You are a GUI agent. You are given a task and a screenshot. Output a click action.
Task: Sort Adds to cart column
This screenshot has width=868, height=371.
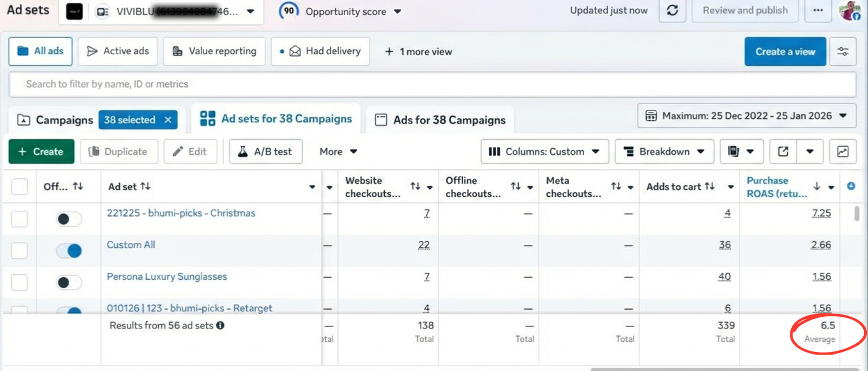pos(710,186)
